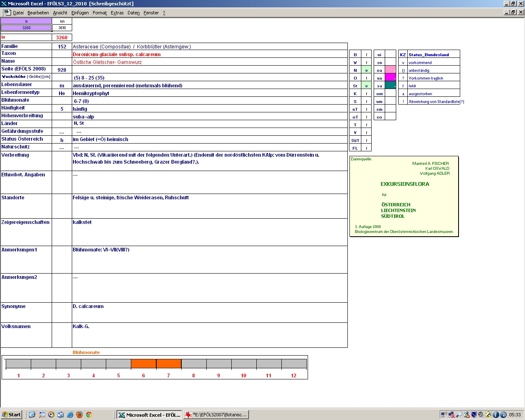Click the orange 'Blühmonate' chart label
Viewport: 525px width, 420px height.
pyautogui.click(x=86, y=352)
